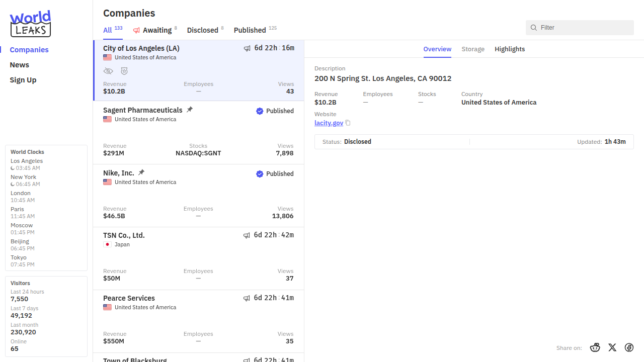Click the World Leaks logo
Image resolution: width=644 pixels, height=362 pixels.
pos(30,24)
